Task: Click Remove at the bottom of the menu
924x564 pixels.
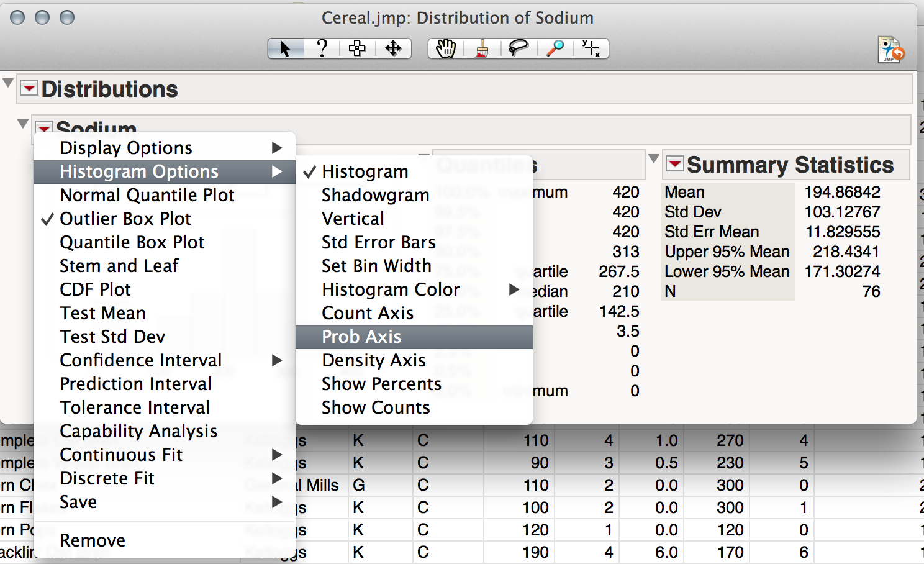Action: (93, 540)
